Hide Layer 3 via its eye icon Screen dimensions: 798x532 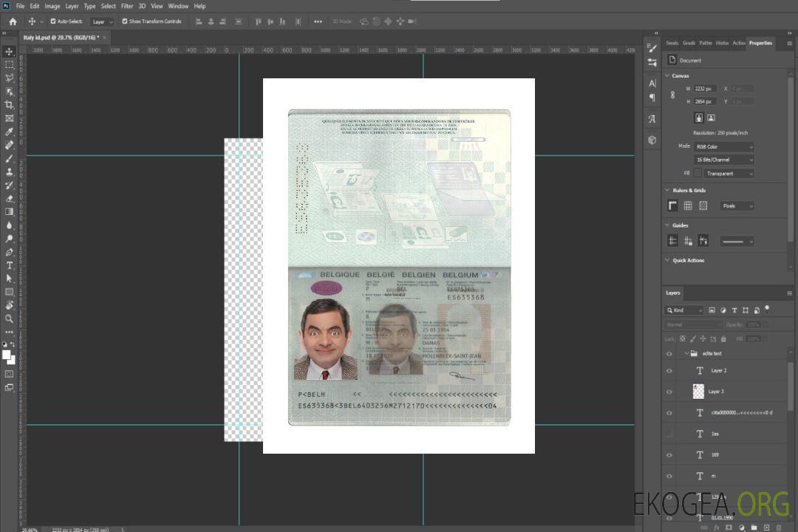669,392
